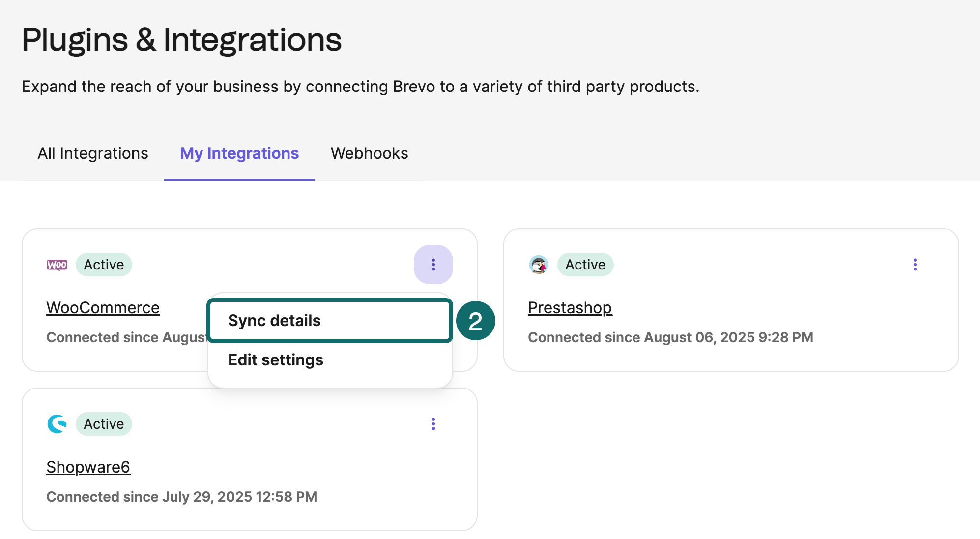Expand the Shopware6 actions dropdown

[433, 423]
